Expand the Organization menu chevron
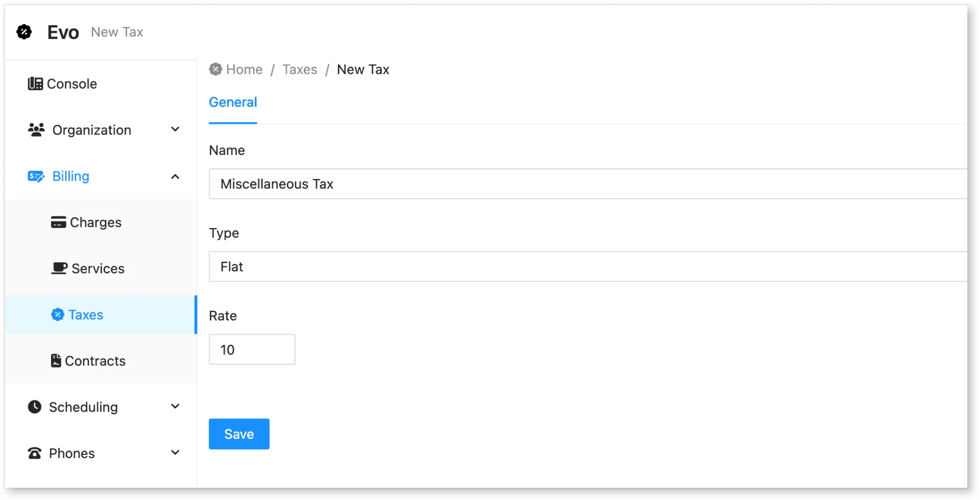This screenshot has width=980, height=500. point(175,130)
